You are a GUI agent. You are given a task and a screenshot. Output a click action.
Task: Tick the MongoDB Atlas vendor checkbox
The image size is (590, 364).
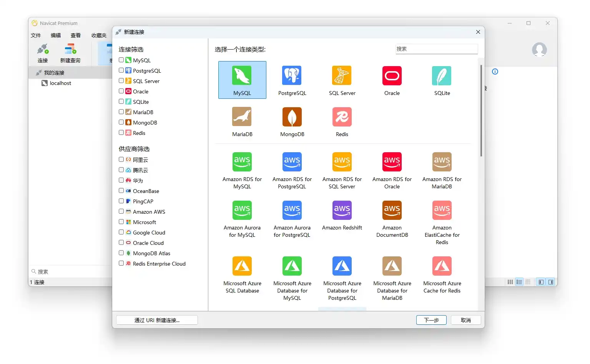click(121, 253)
